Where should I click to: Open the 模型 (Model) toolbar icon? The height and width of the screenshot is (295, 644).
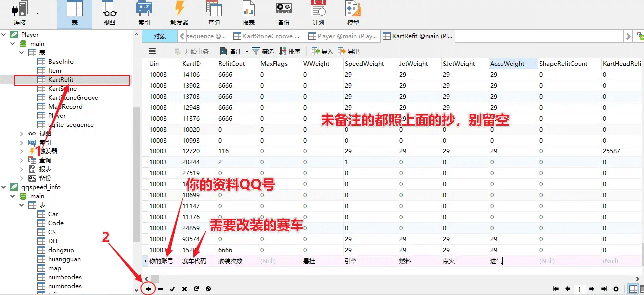tap(353, 13)
